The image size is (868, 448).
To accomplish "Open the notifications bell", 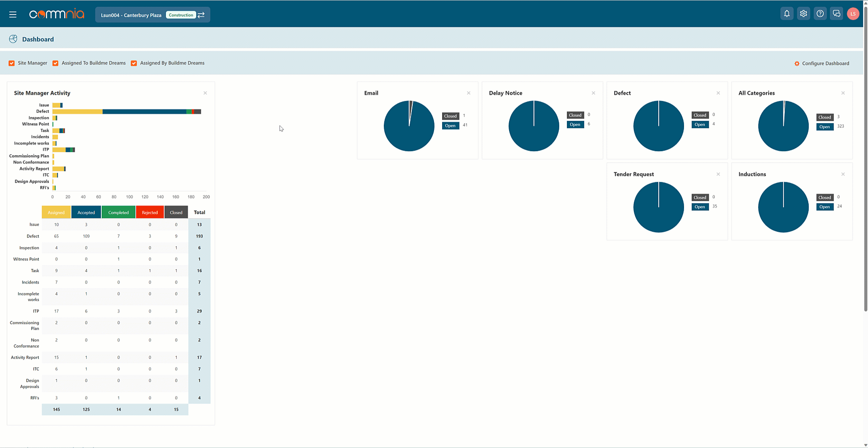I will [x=787, y=14].
